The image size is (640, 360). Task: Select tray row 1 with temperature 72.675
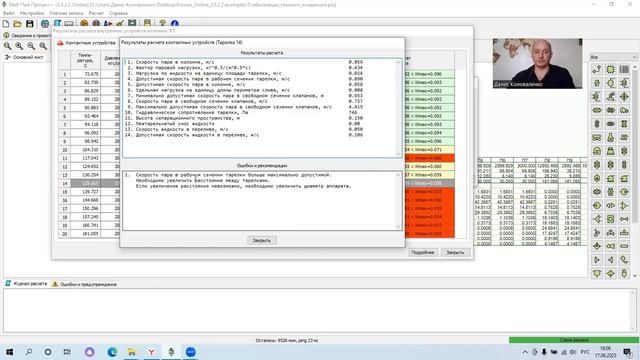click(85, 74)
